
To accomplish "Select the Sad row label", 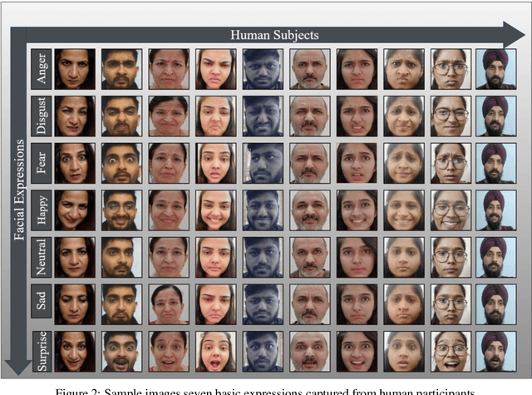I will [40, 304].
